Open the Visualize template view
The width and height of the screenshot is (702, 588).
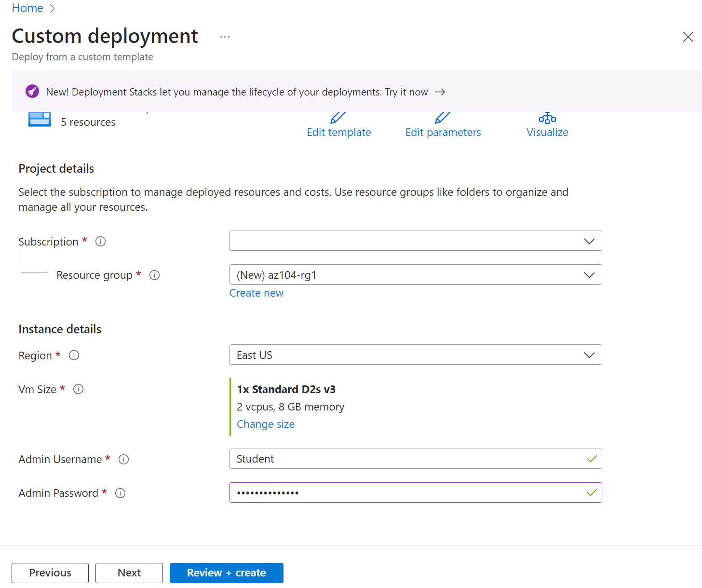[547, 126]
